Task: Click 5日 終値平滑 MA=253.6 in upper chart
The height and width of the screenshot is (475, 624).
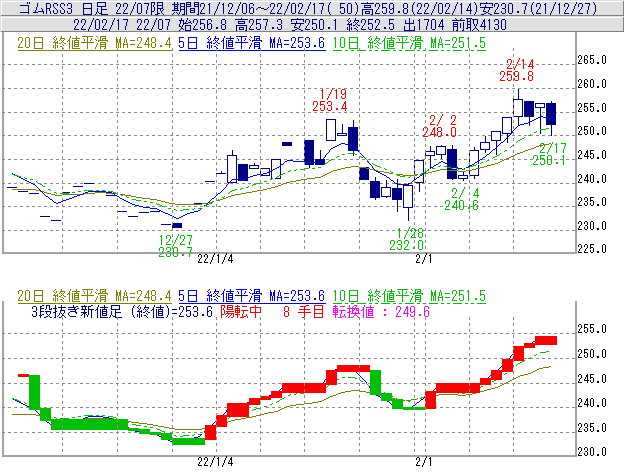Action: pos(252,43)
